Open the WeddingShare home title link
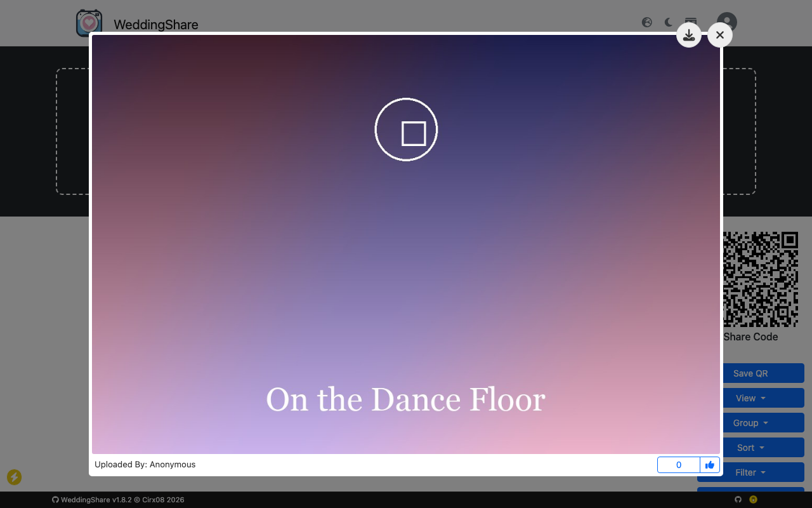812x508 pixels. coord(156,25)
